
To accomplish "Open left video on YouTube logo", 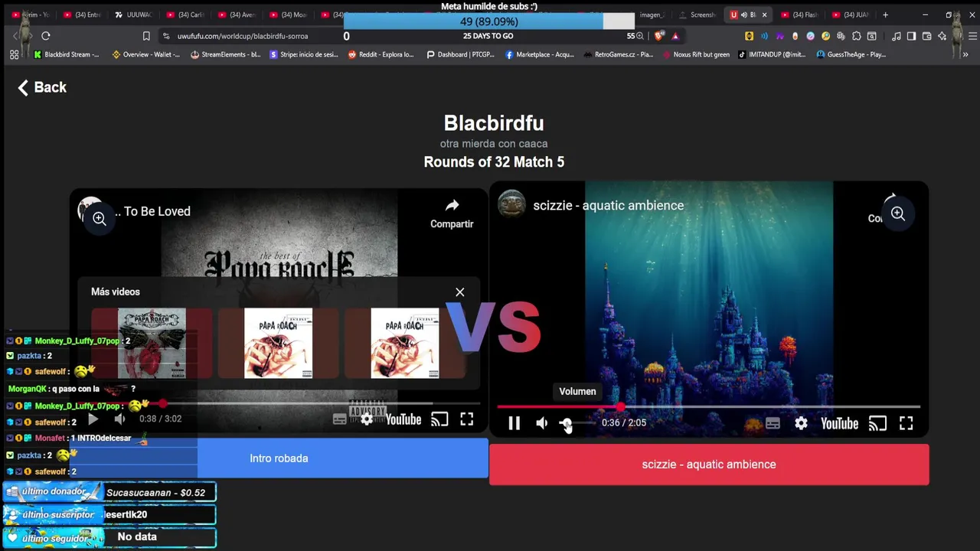I will pos(403,419).
